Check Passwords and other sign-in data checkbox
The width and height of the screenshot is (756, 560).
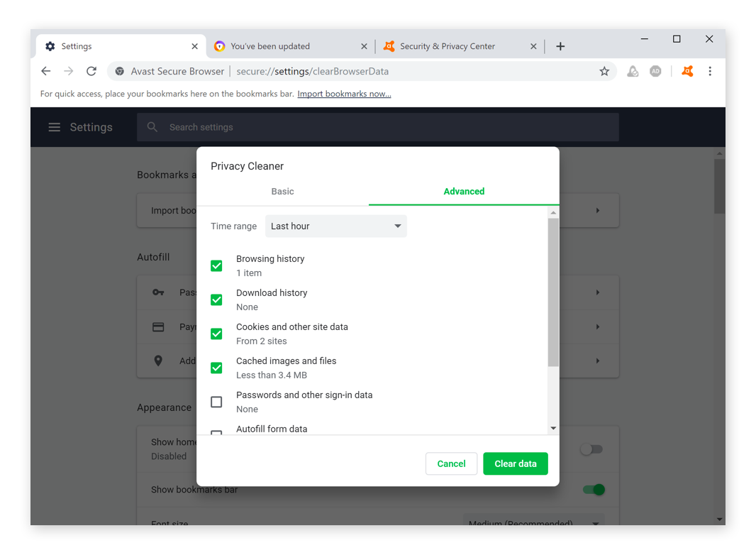click(216, 402)
